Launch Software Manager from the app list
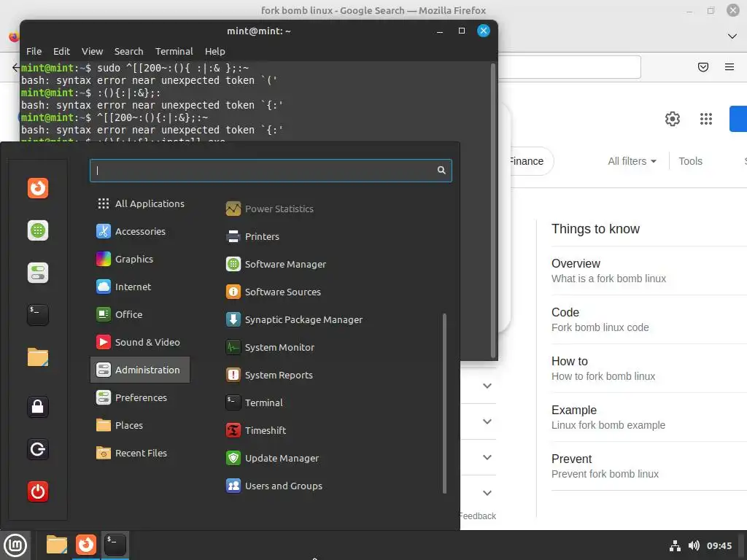Image resolution: width=747 pixels, height=560 pixels. pyautogui.click(x=276, y=264)
